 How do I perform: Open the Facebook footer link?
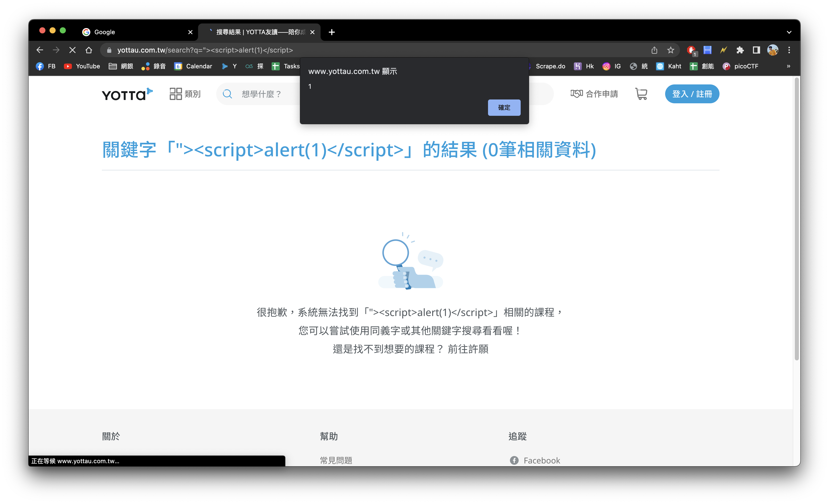coord(535,460)
